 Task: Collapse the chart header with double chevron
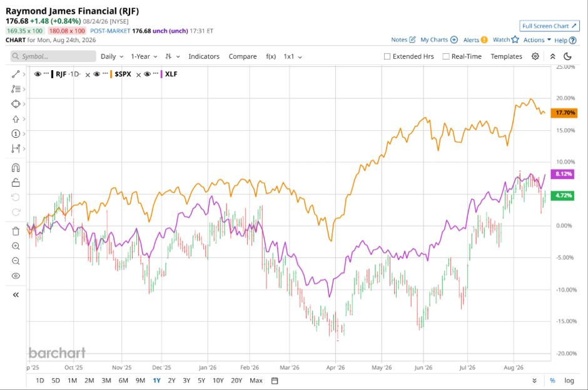(x=552, y=56)
